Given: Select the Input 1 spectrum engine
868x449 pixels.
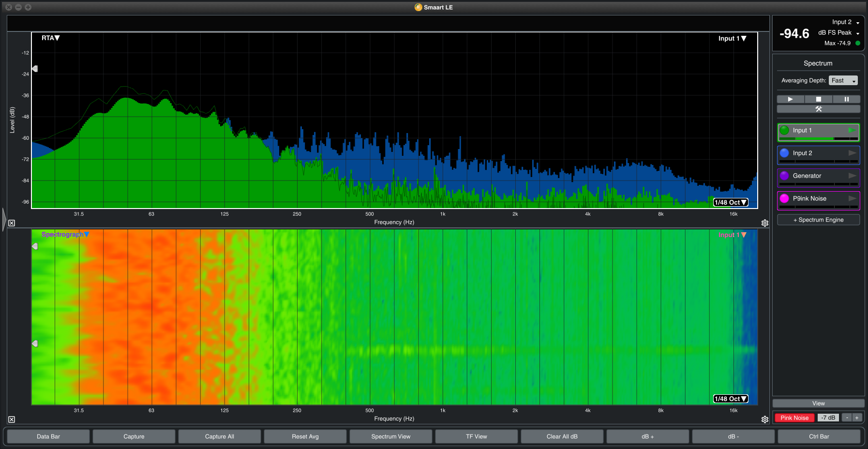Looking at the screenshot, I should pos(819,133).
